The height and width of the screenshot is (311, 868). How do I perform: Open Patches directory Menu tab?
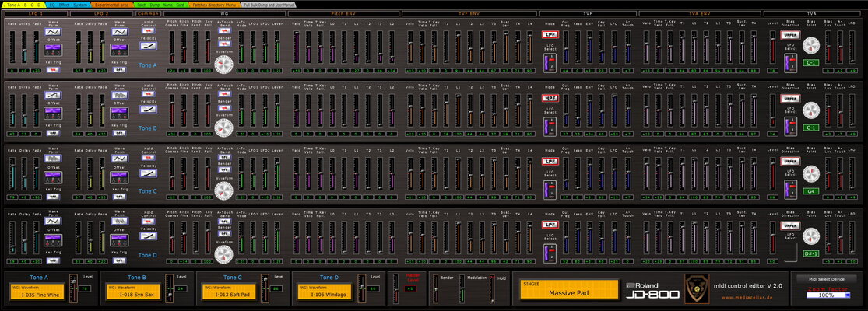click(x=214, y=4)
